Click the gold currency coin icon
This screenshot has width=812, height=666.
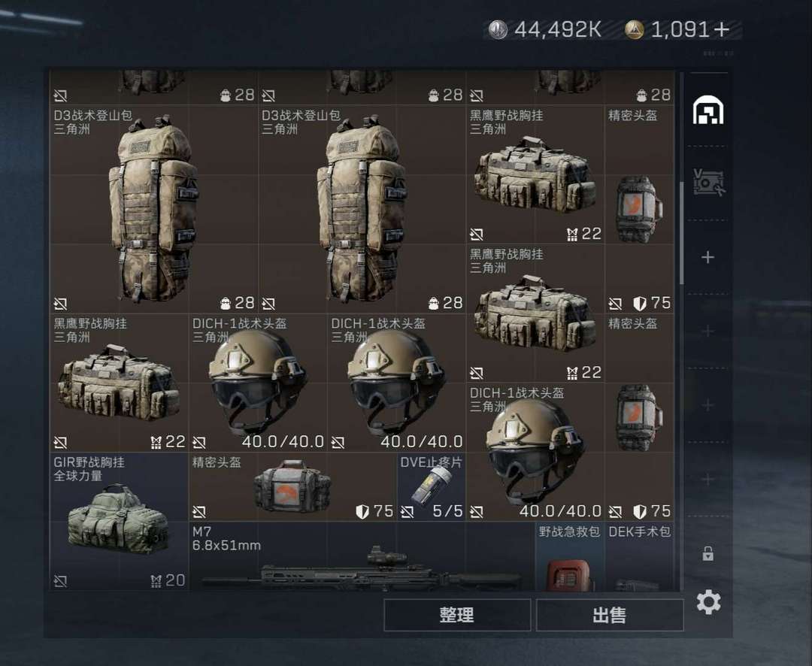coord(635,30)
